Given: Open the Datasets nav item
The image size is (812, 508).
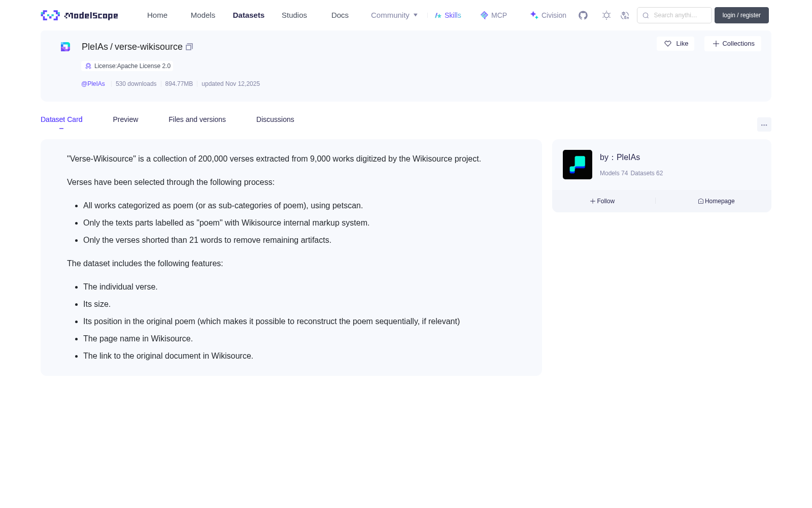Looking at the screenshot, I should tap(249, 15).
